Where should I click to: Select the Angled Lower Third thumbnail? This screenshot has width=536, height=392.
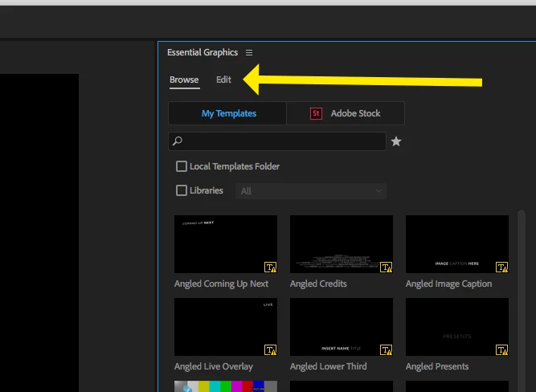point(342,327)
